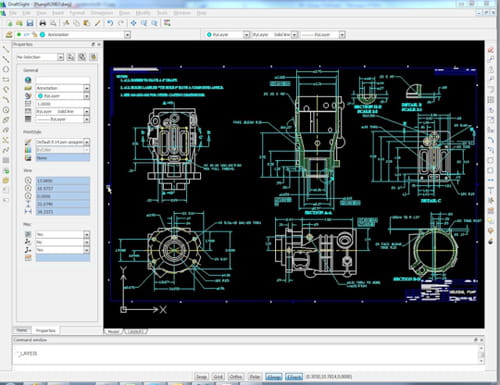Expand the ByLayer line color dropdown
Image resolution: width=500 pixels, height=385 pixels.
246,35
